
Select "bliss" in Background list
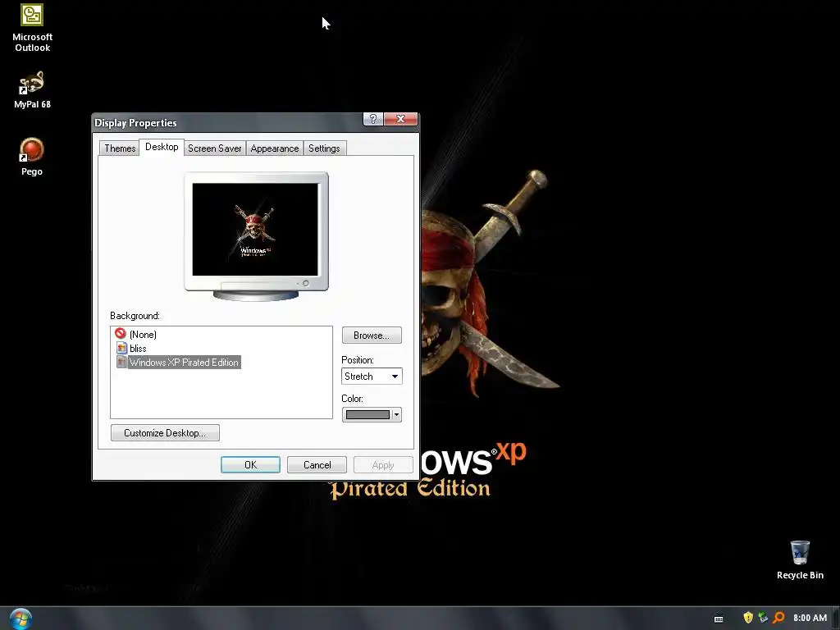coord(138,348)
